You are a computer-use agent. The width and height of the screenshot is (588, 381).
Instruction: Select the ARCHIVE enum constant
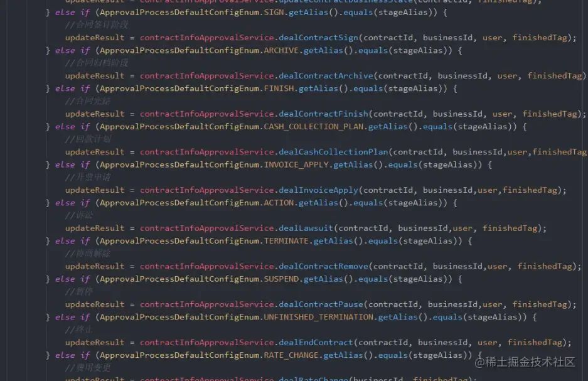tap(281, 51)
